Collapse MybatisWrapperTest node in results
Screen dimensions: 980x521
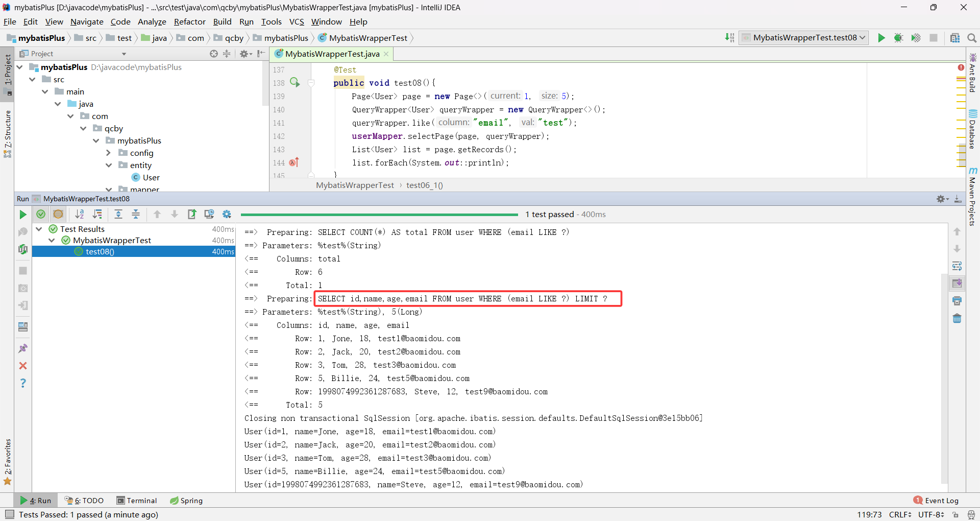[x=52, y=241]
